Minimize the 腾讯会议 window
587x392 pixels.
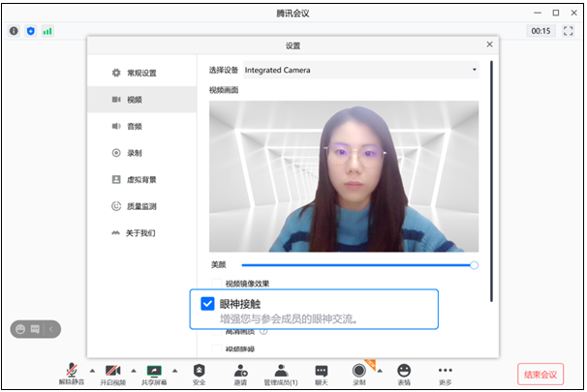pyautogui.click(x=538, y=13)
